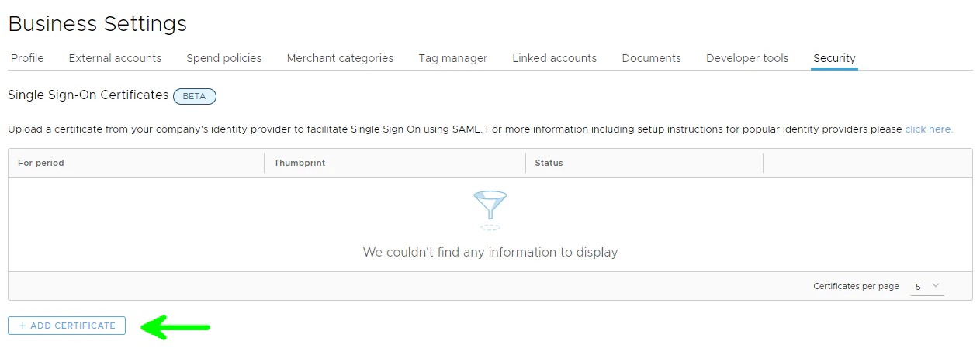Open the Spend policies tab

point(223,58)
